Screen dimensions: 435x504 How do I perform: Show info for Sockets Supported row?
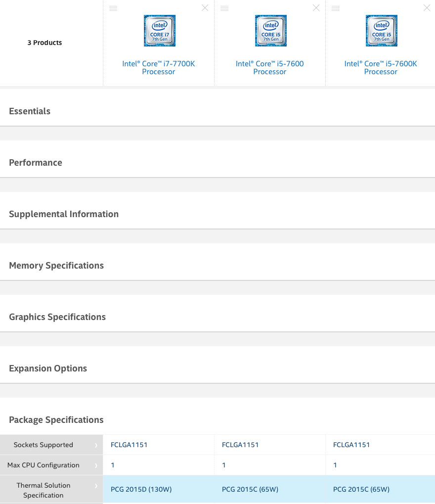(x=96, y=445)
